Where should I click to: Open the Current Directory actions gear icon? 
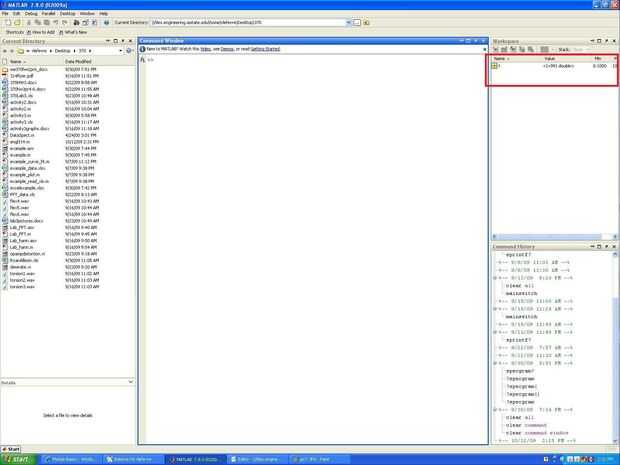[x=129, y=51]
